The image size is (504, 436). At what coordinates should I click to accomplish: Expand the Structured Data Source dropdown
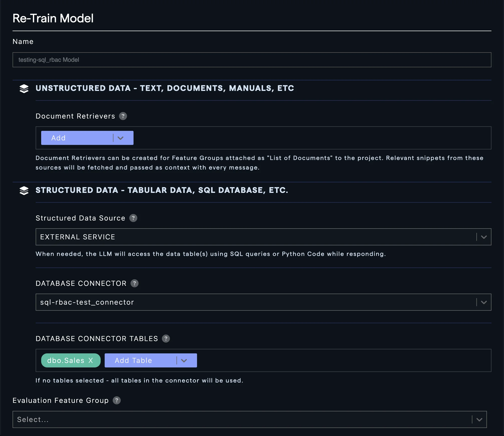[484, 237]
